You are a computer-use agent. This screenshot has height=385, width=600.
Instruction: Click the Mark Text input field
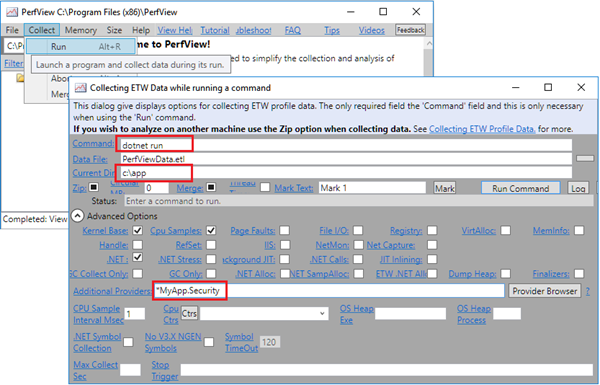(372, 188)
